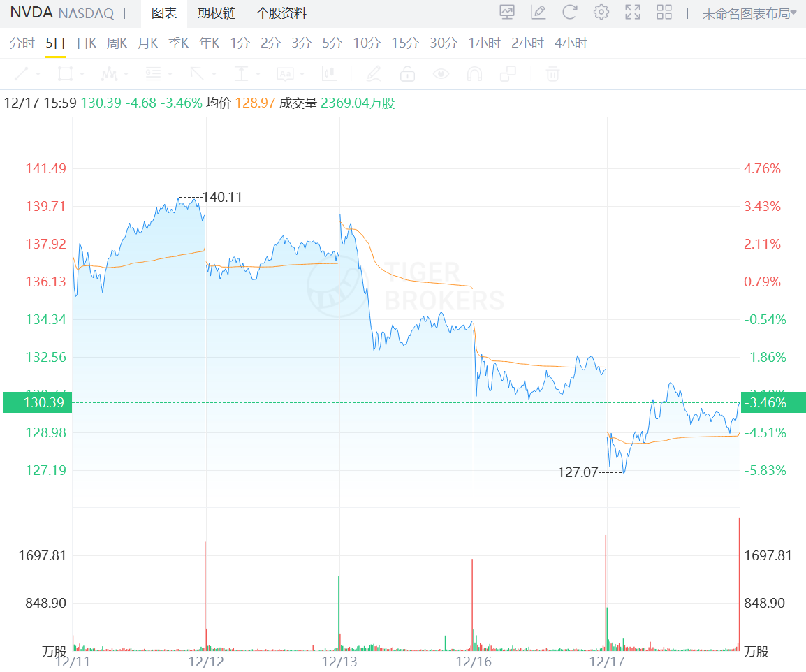Image resolution: width=806 pixels, height=672 pixels.
Task: Click the 成交量 2369.04万股 volume readout
Action: [x=337, y=103]
